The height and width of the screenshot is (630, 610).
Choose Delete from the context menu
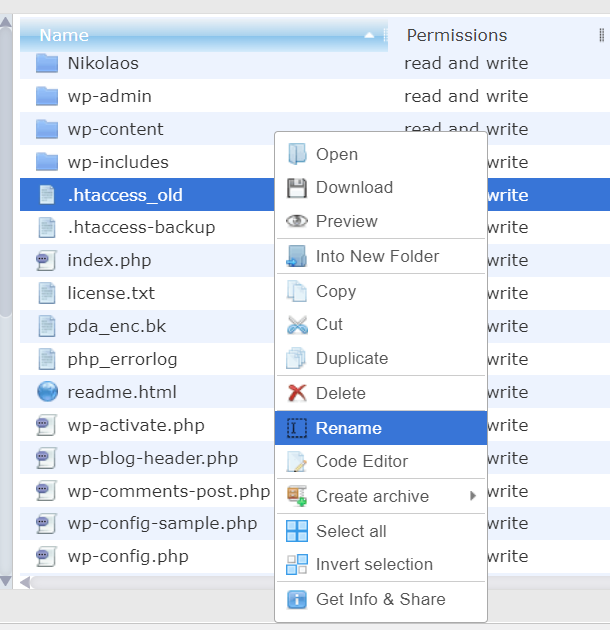tap(381, 393)
